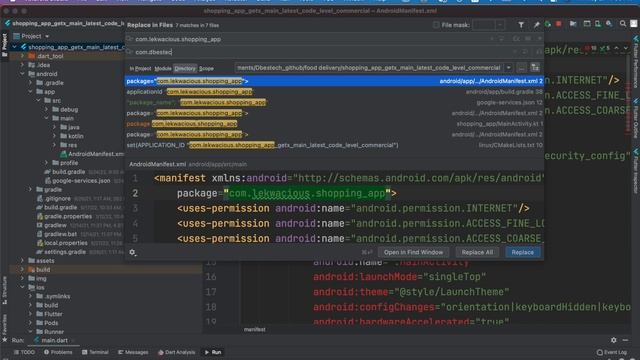This screenshot has height=360, width=640.
Task: Expand the .idea folder
Action: click(22, 65)
